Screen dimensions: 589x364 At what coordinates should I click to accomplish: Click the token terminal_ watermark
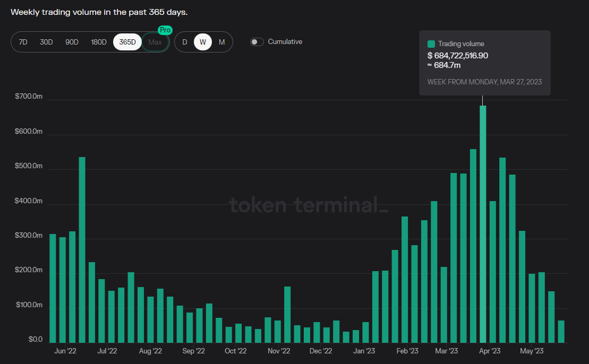pyautogui.click(x=308, y=205)
